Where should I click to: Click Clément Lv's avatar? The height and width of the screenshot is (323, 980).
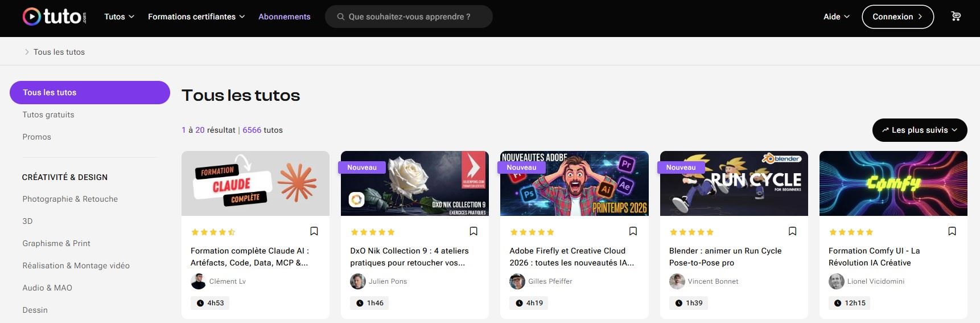[x=198, y=281]
